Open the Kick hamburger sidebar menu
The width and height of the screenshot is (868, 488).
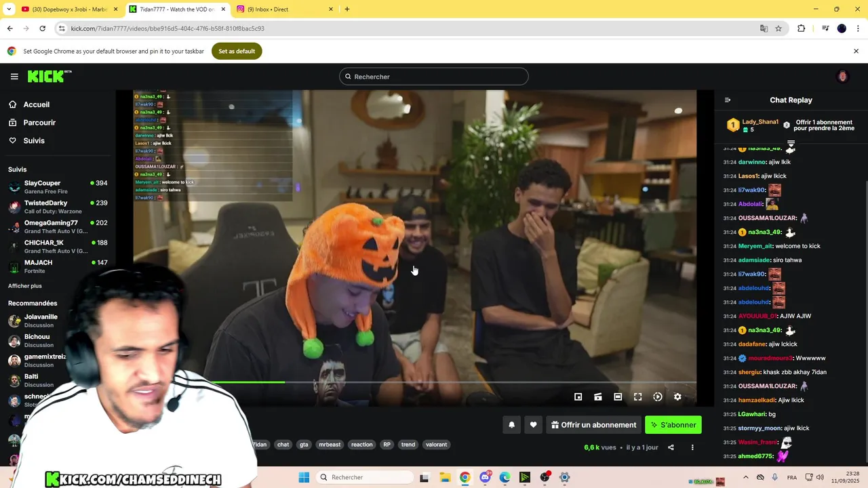[x=14, y=77]
